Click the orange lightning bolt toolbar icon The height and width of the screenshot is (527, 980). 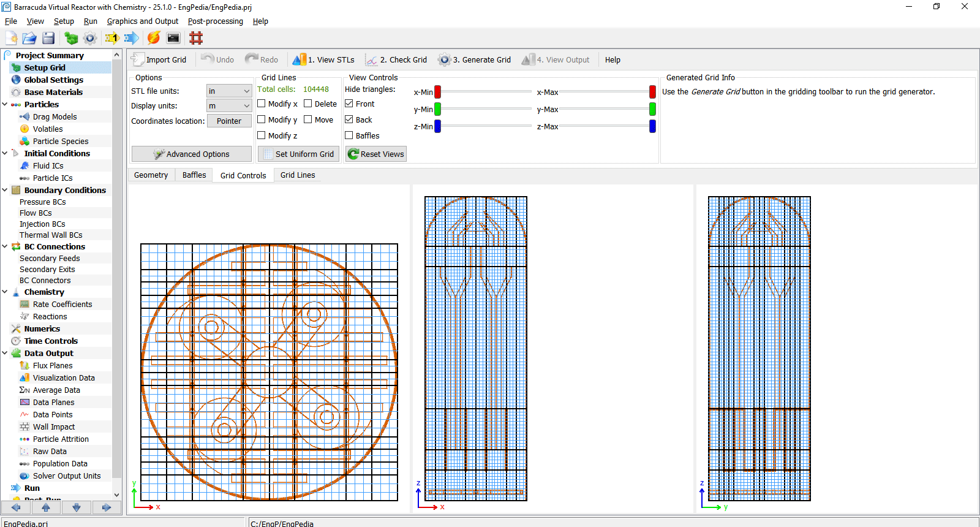154,38
